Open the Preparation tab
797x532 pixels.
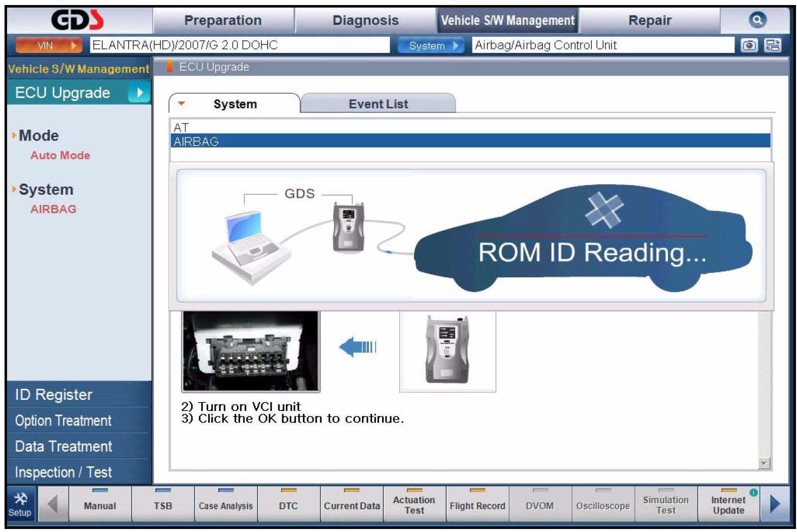(x=223, y=21)
